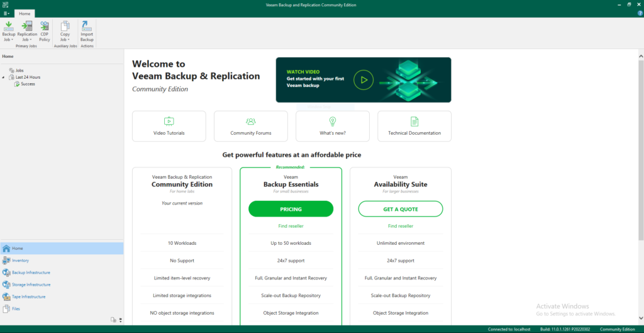Follow Find reseller under Backup Essentials
644x333 pixels.
click(291, 226)
